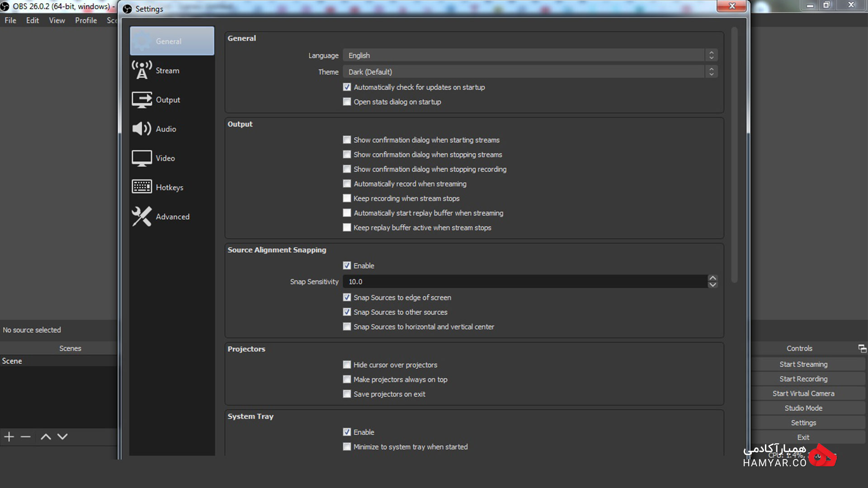Open the Profile menu
The width and height of the screenshot is (868, 488).
(x=86, y=20)
